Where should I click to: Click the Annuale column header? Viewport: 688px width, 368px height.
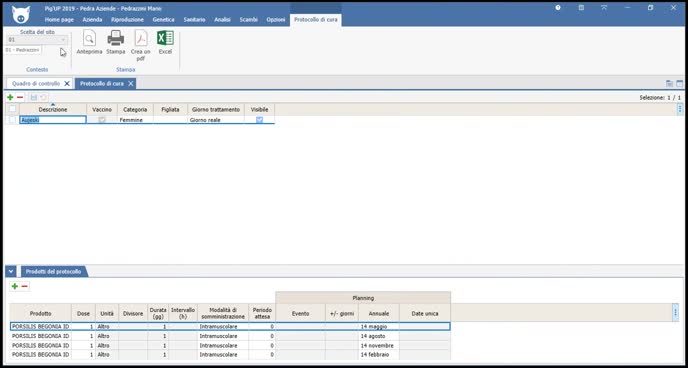(379, 314)
